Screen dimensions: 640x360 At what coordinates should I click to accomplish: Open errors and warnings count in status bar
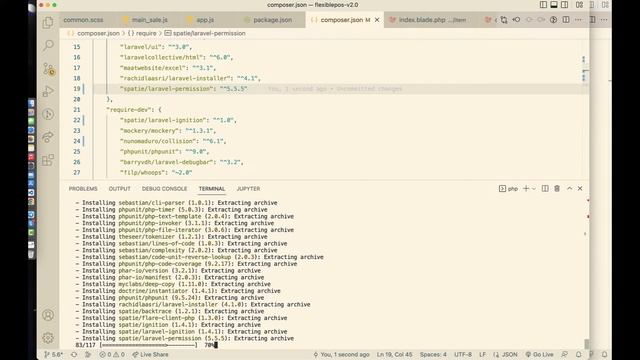(112, 354)
